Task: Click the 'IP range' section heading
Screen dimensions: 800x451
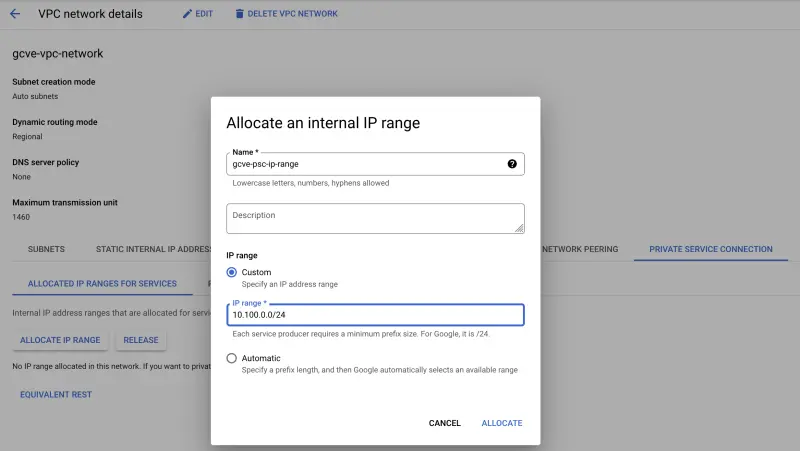Action: pyautogui.click(x=242, y=256)
